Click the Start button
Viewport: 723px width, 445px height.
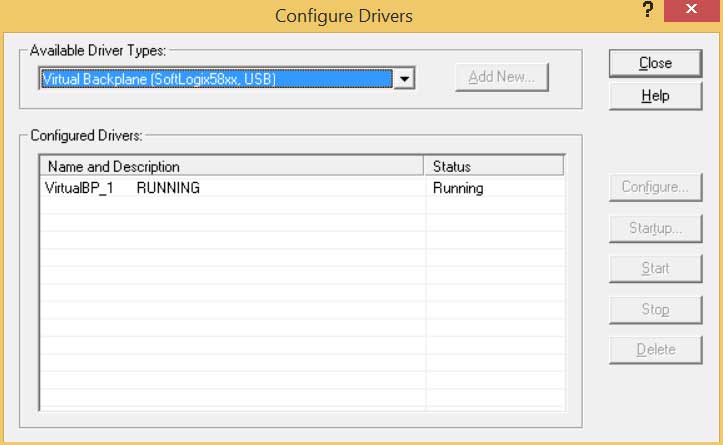click(x=655, y=268)
